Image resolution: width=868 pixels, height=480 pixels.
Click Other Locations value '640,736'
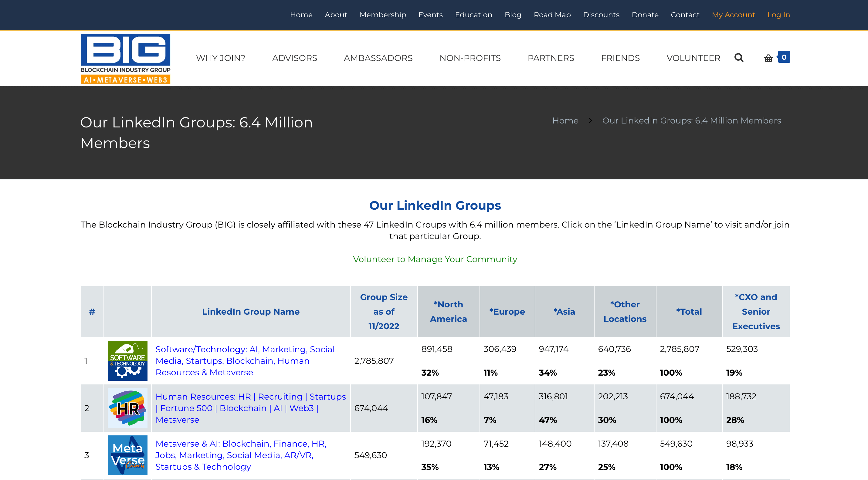(x=614, y=349)
